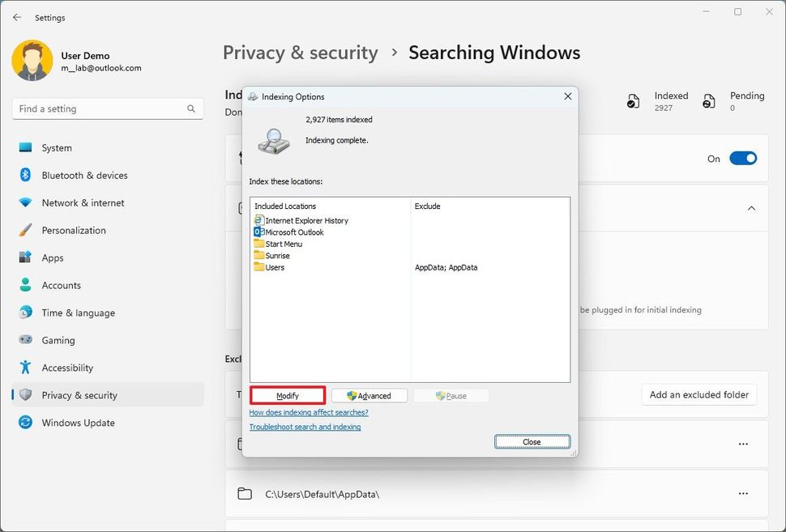Select the Accounts icon in the sidebar
786x532 pixels.
27,285
